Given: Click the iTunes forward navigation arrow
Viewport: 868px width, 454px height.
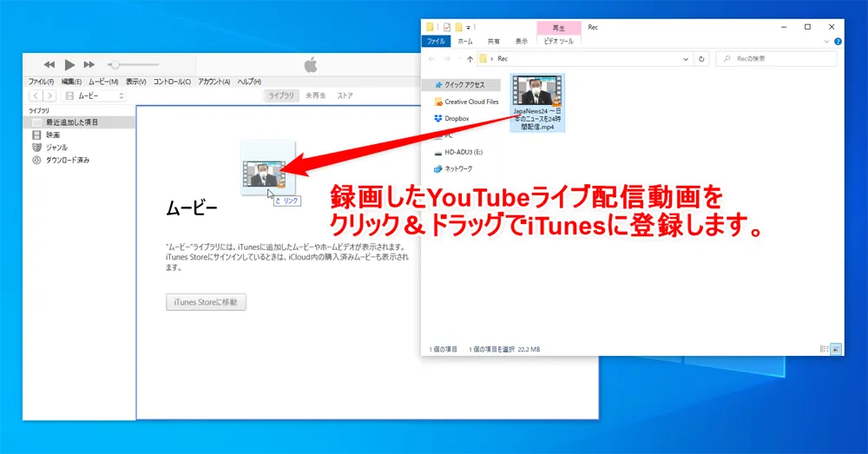Looking at the screenshot, I should point(49,95).
